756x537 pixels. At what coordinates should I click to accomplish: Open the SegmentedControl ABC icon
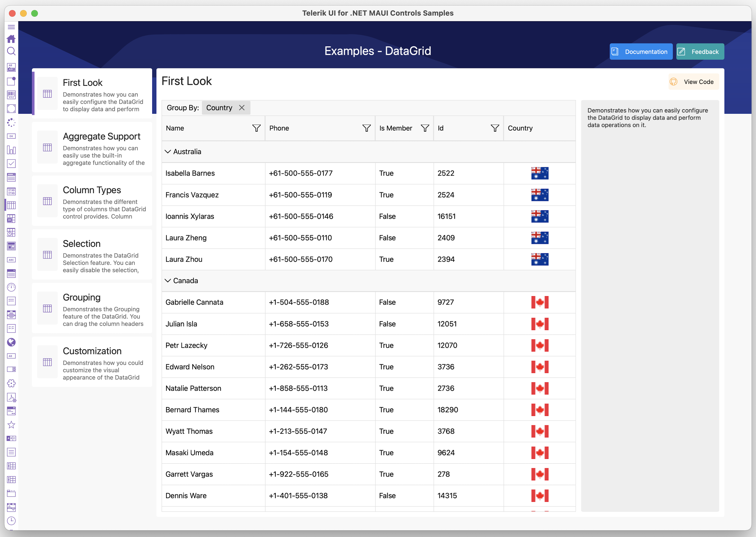tap(11, 439)
